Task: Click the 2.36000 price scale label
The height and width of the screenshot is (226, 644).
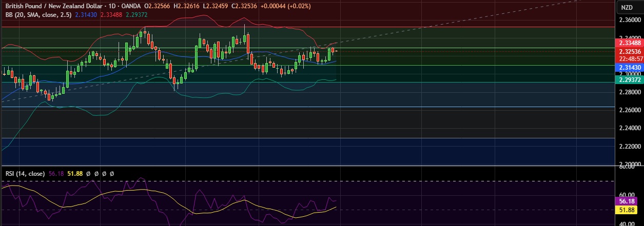Action: click(x=629, y=20)
